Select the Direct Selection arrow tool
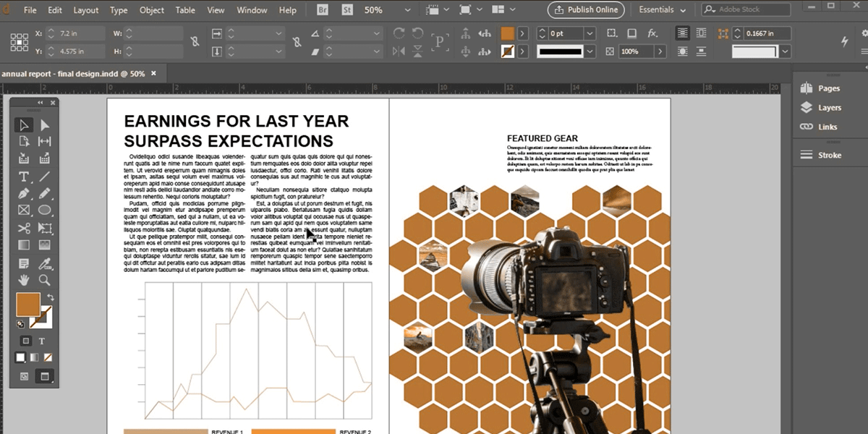This screenshot has width=868, height=434. tap(44, 125)
